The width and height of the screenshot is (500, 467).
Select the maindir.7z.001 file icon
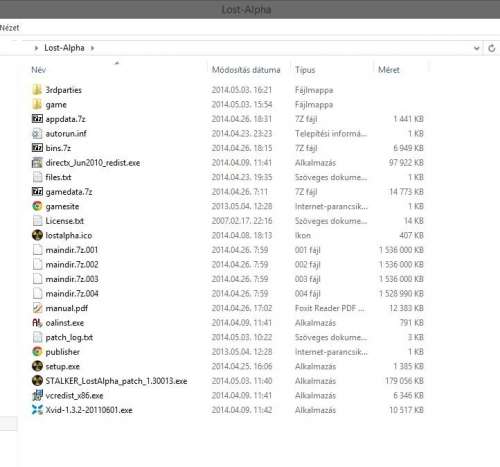[x=37, y=250]
